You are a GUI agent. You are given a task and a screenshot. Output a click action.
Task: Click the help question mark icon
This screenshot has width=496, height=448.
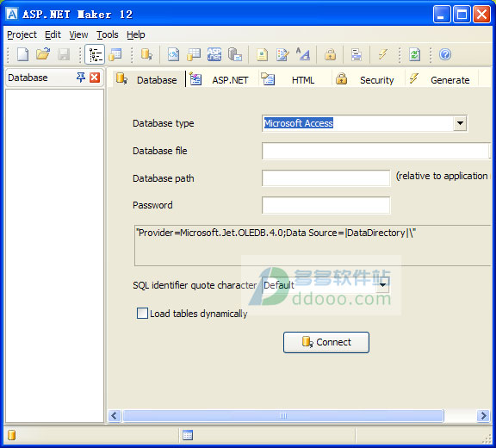445,54
